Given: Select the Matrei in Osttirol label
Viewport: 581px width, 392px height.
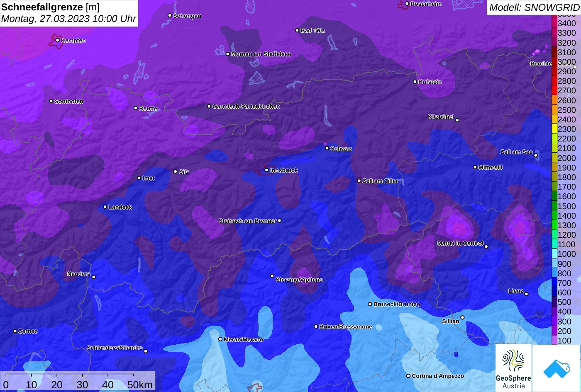Looking at the screenshot, I should coord(460,243).
